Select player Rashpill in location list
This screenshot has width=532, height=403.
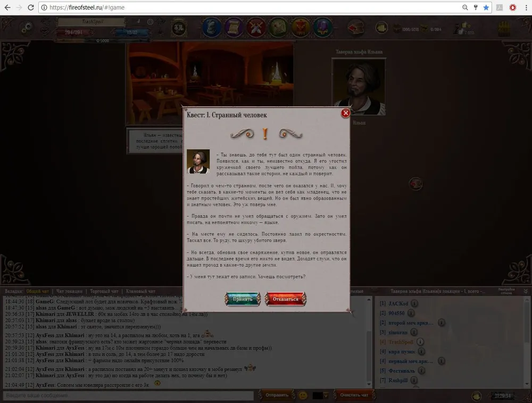397,380
